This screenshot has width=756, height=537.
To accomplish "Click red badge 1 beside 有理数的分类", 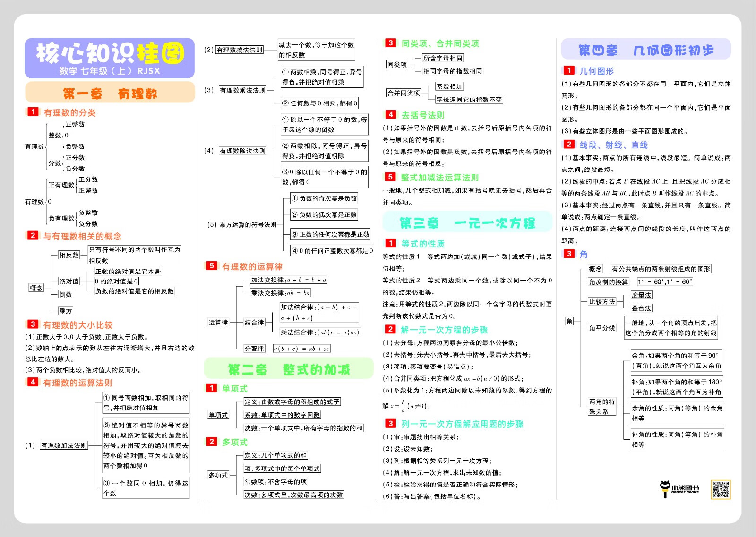I will point(33,112).
